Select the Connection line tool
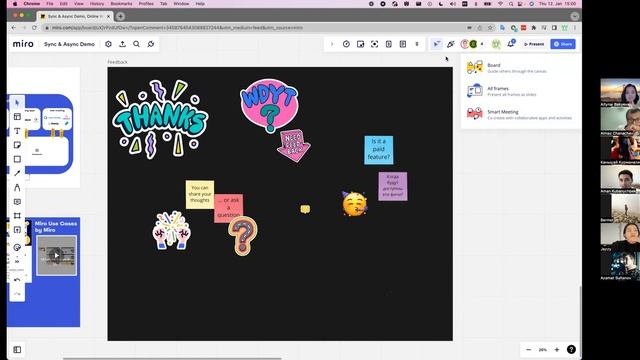Viewport: 640px width, 360px height. click(x=17, y=173)
